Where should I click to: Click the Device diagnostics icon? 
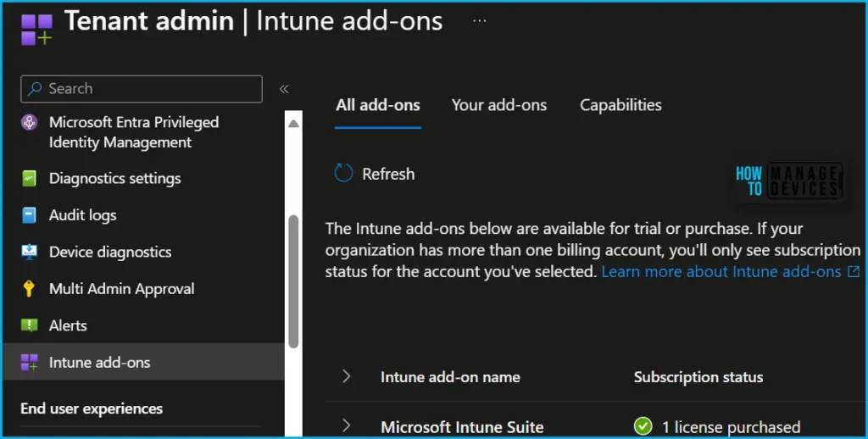[x=29, y=252]
